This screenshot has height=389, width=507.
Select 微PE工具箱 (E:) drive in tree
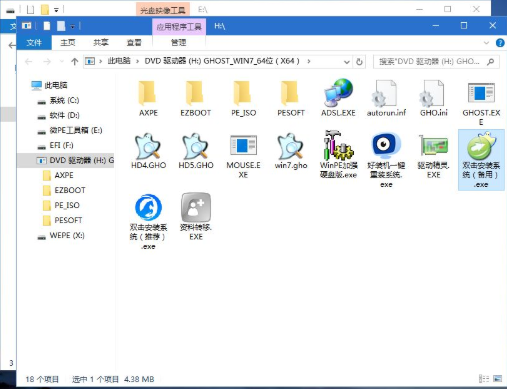click(x=76, y=130)
